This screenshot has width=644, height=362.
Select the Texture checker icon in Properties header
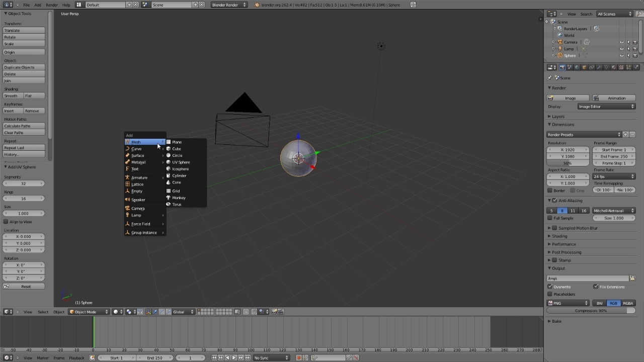tap(621, 67)
